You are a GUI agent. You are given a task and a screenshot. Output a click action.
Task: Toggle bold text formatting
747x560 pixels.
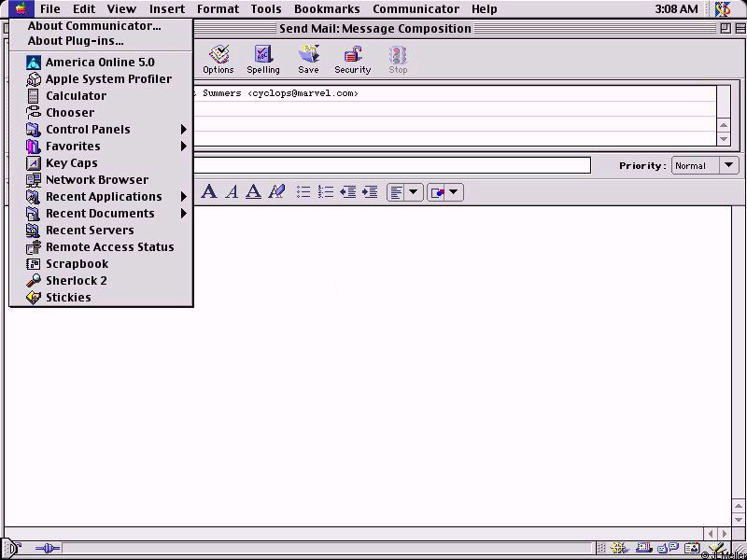[209, 192]
